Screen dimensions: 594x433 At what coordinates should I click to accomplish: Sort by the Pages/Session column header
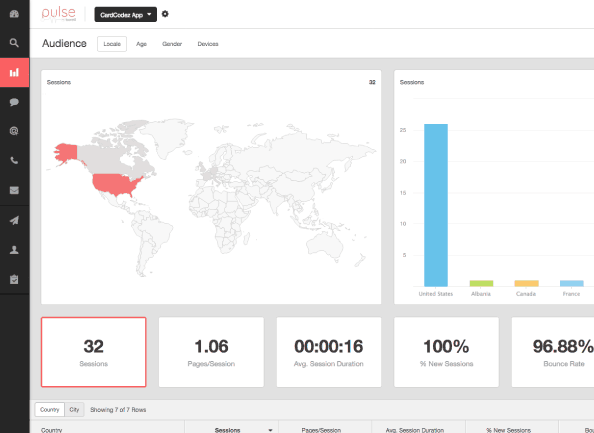pos(321,430)
